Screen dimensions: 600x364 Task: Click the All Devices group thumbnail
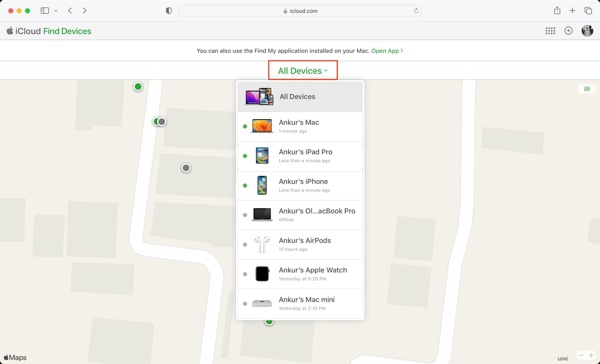click(259, 96)
